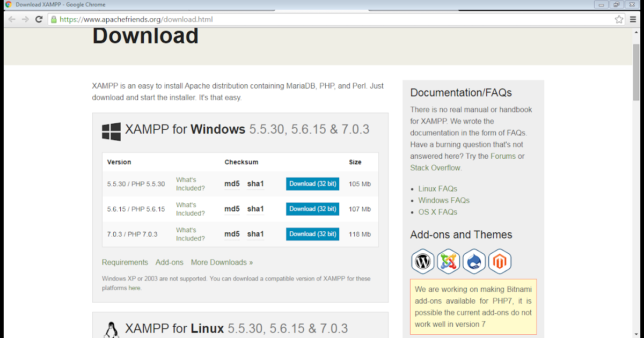Bookmark the page with the star icon
This screenshot has width=644, height=338.
point(618,19)
